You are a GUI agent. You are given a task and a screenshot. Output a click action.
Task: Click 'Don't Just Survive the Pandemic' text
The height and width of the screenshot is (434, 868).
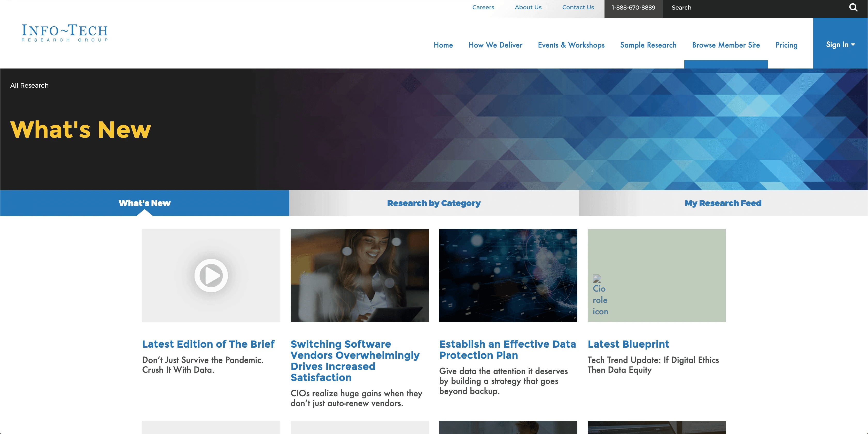[x=203, y=365]
